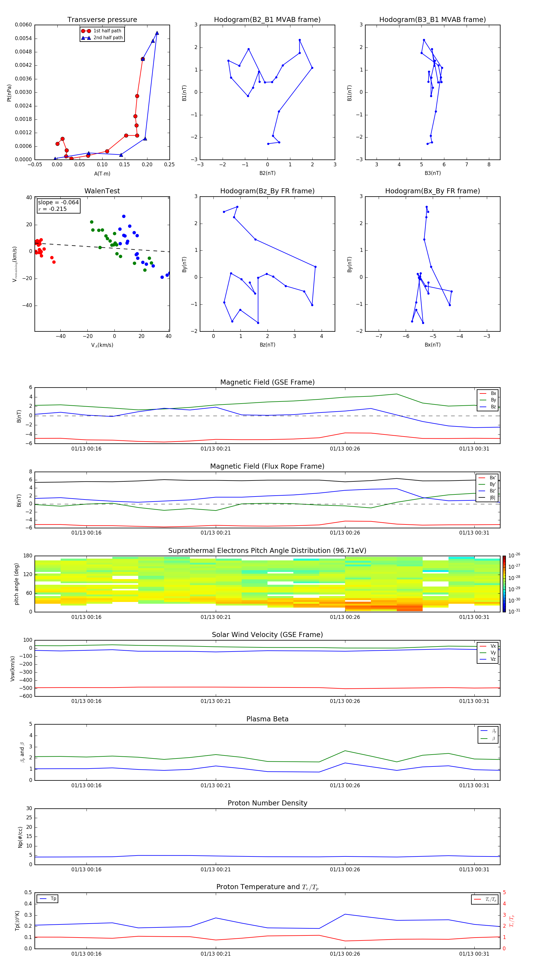Image resolution: width=535 pixels, height=980 pixels.
Task: Click the "Bx'" entry in Flux Rope legend
Action: [x=487, y=478]
